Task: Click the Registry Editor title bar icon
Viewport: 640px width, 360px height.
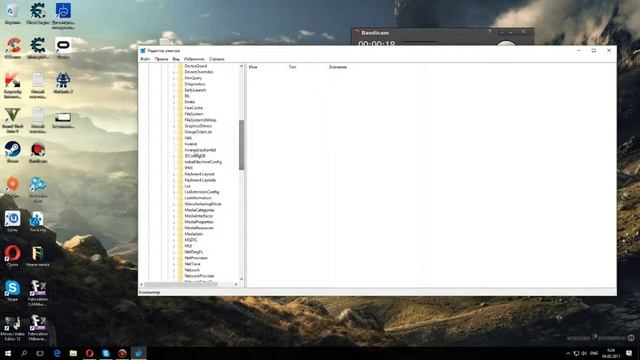Action: click(x=143, y=51)
